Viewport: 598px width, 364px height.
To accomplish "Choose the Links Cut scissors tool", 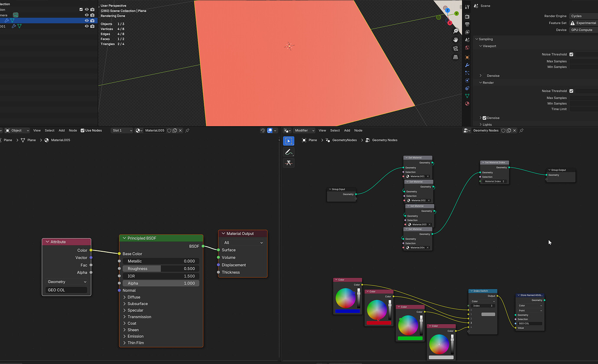I will pos(289,163).
